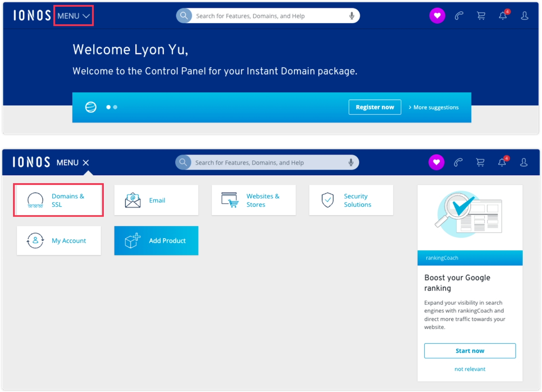The image size is (542, 392).
Task: Open More suggestions link
Action: click(434, 107)
